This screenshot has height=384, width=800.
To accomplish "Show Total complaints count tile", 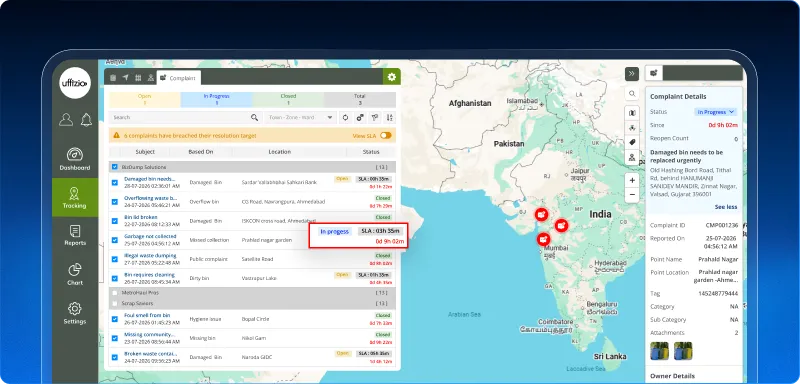I will (360, 99).
